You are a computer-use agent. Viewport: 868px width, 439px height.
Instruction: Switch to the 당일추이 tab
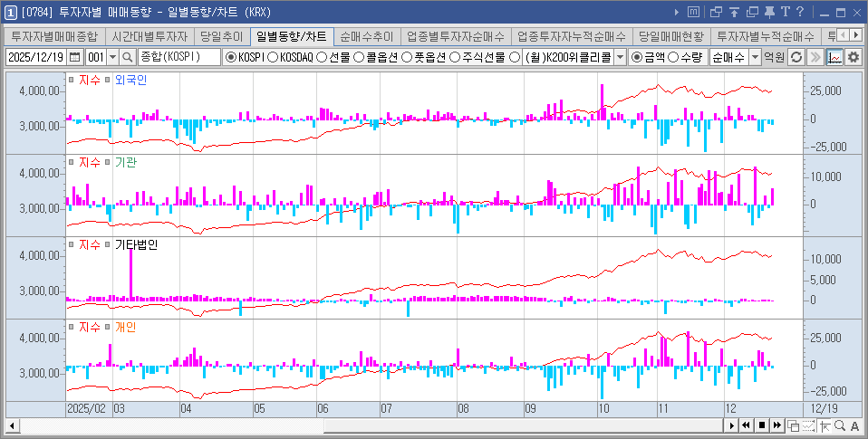[222, 36]
